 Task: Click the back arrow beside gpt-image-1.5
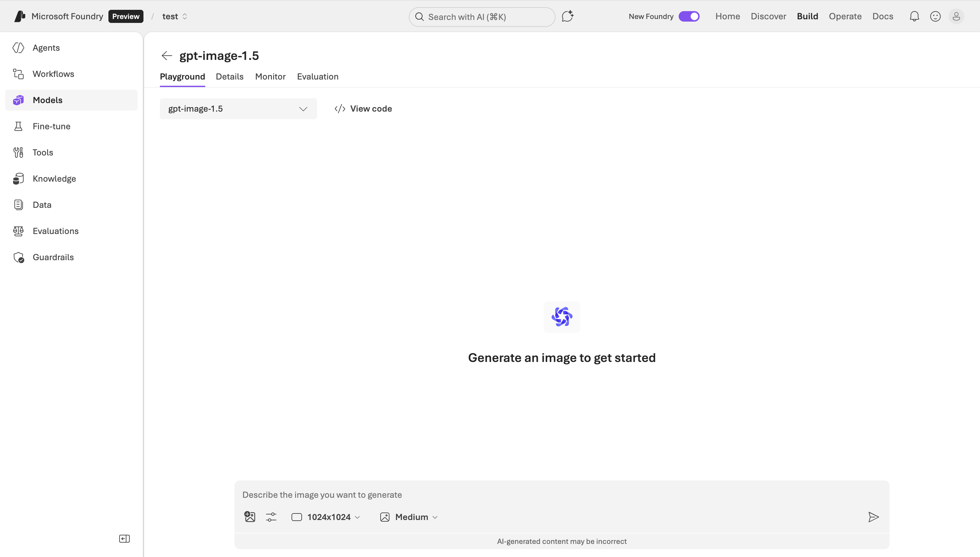click(x=166, y=56)
